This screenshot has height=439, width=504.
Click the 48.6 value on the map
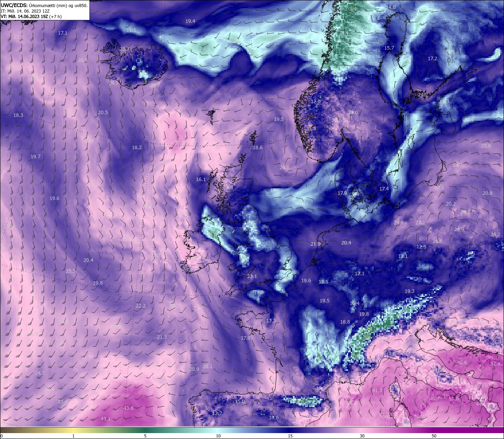[x=461, y=363]
